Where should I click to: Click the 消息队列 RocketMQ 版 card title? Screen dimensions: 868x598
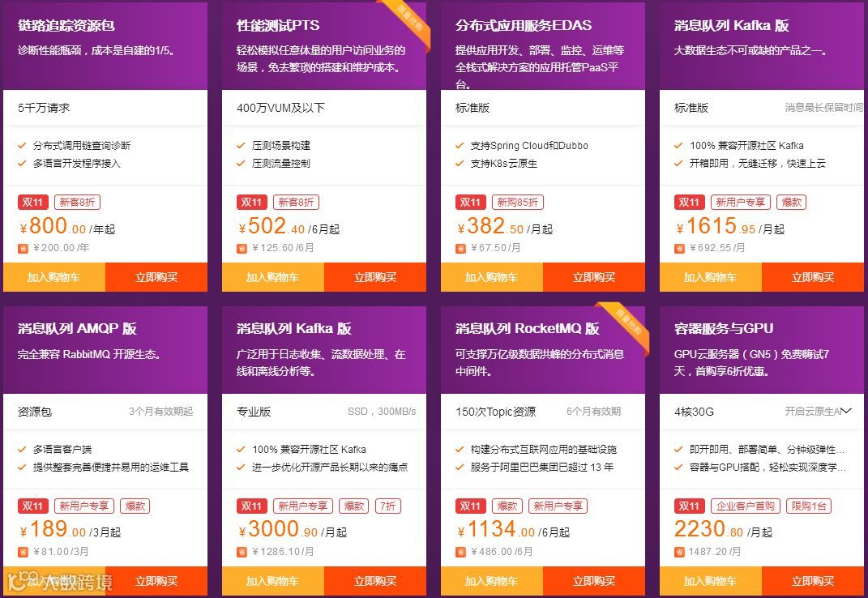tap(528, 329)
